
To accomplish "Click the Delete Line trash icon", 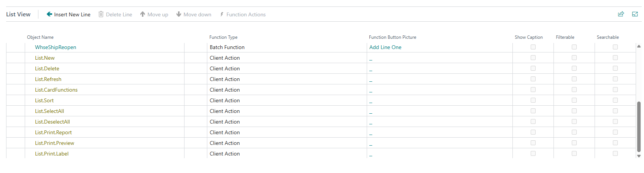I will (x=101, y=14).
